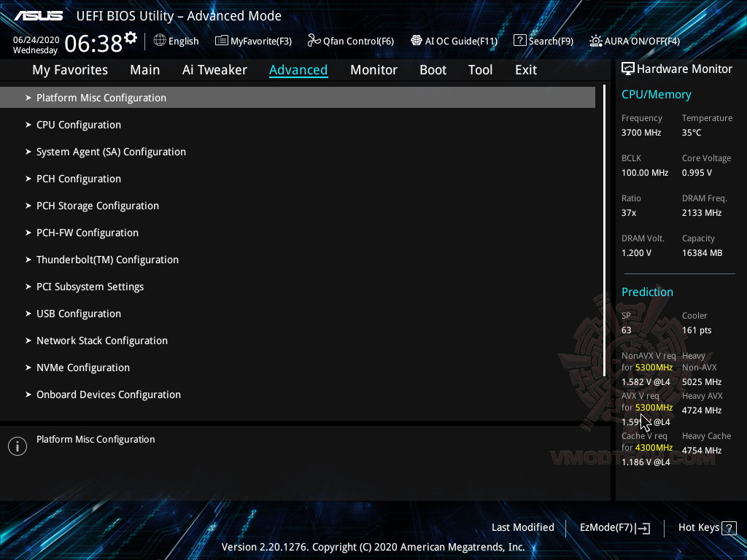Expand CPU Configuration arrow
The height and width of the screenshot is (560, 747).
coord(28,125)
